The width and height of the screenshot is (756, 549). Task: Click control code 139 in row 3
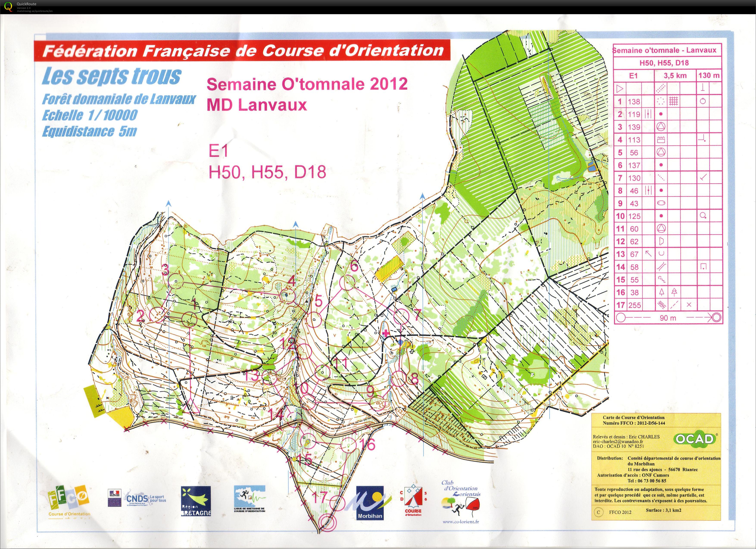pyautogui.click(x=634, y=127)
